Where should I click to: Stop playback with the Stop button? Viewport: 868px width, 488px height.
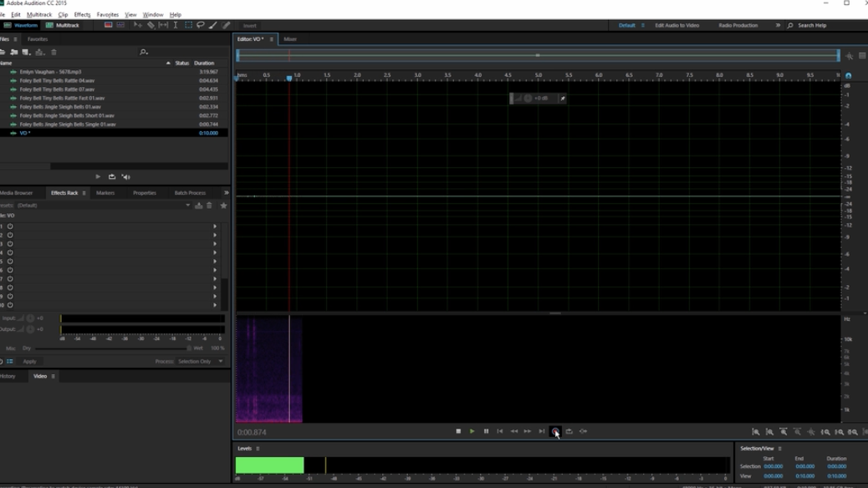(458, 431)
